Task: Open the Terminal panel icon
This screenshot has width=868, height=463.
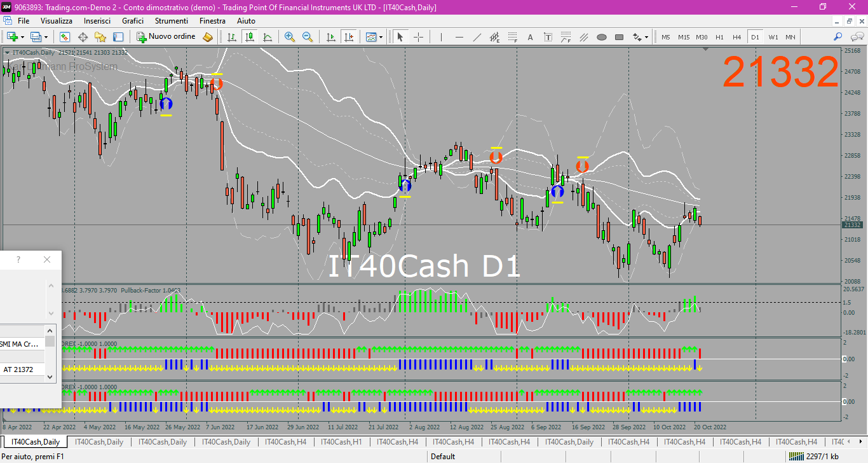Action: click(118, 37)
